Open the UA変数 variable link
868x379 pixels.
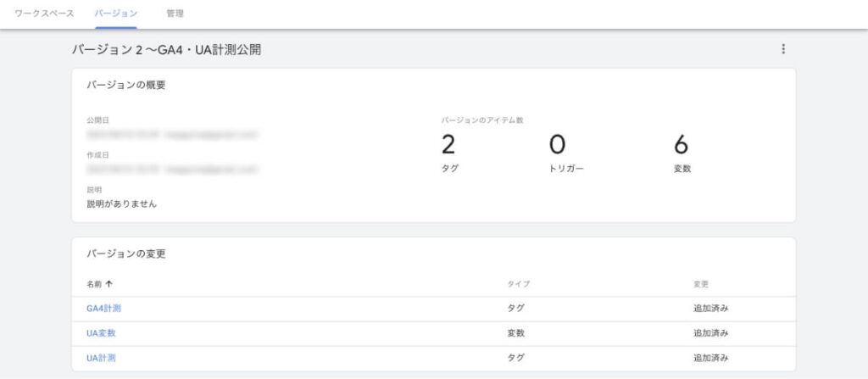point(101,333)
